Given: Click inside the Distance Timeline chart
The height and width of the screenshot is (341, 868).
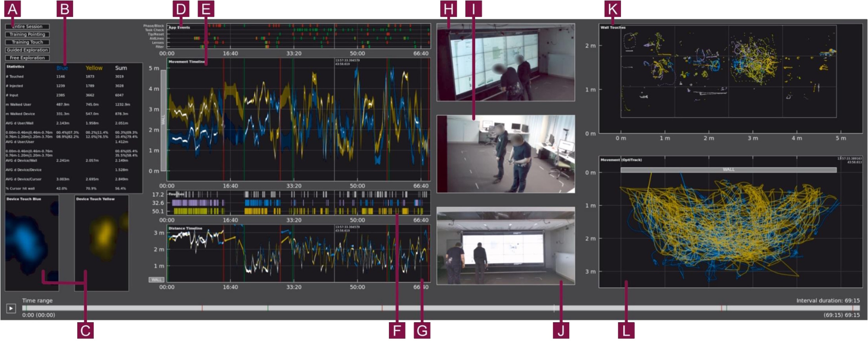Looking at the screenshot, I should [x=299, y=254].
